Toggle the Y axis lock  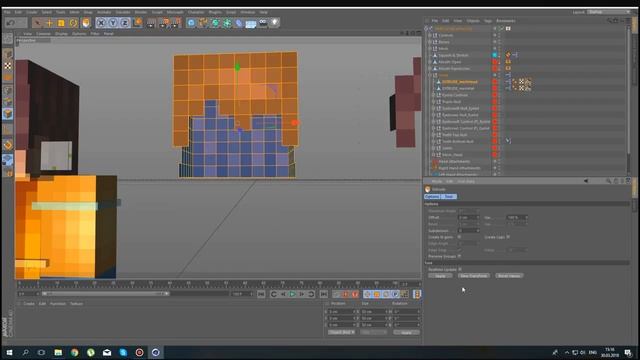click(113, 23)
